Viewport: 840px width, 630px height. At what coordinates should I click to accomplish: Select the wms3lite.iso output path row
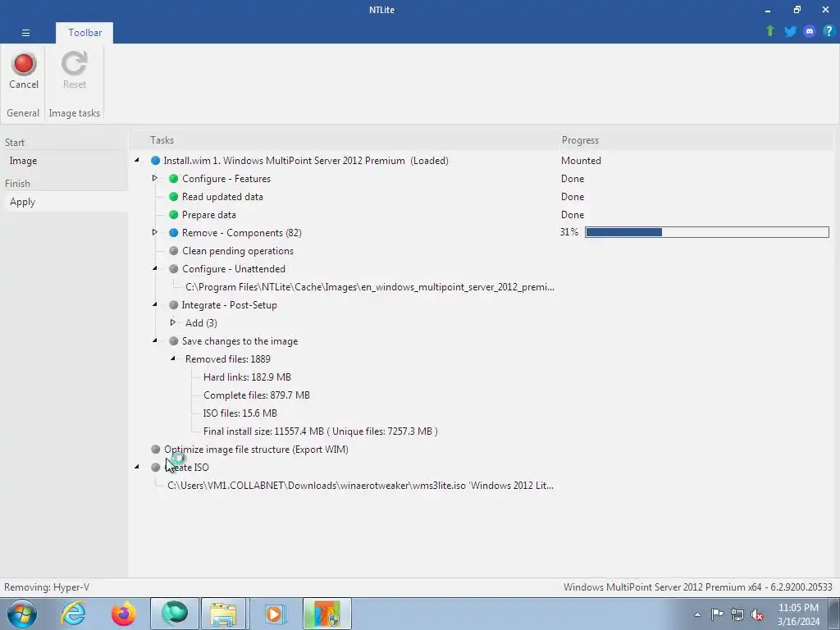pos(361,486)
